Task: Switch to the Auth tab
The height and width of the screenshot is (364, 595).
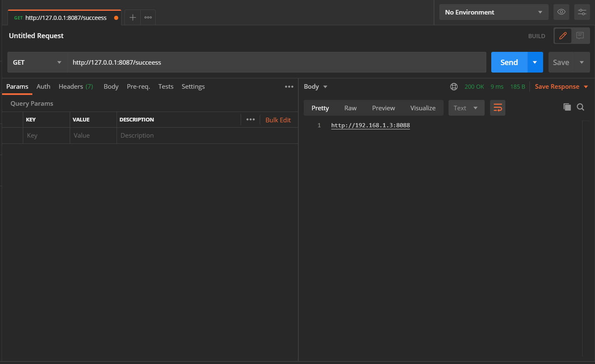Action: (x=43, y=87)
